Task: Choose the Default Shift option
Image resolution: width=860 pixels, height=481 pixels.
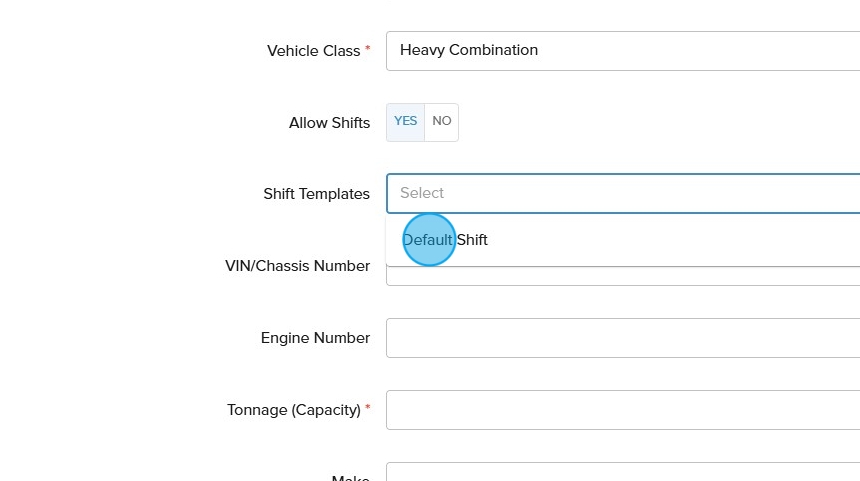Action: 446,240
